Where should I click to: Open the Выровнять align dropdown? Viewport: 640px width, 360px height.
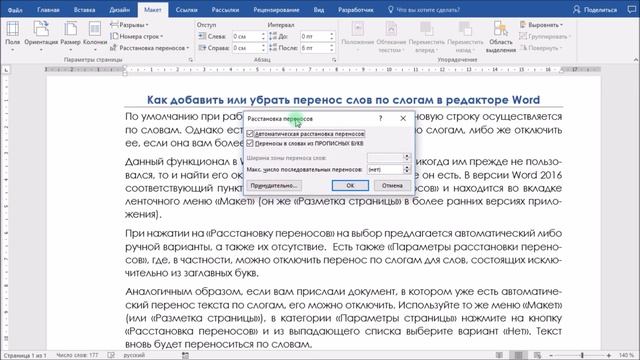541,25
